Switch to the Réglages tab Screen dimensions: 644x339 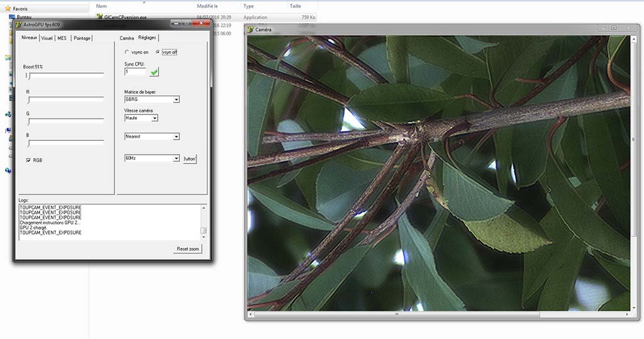(x=147, y=38)
